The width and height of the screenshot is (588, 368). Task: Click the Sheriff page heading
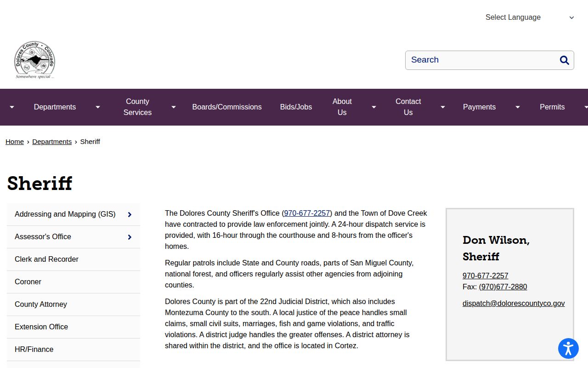pyautogui.click(x=40, y=184)
